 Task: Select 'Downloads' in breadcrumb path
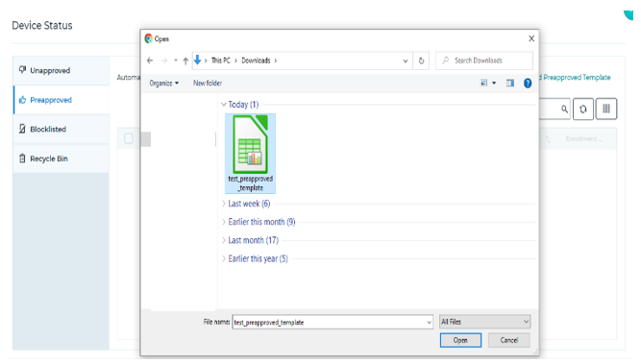point(256,61)
